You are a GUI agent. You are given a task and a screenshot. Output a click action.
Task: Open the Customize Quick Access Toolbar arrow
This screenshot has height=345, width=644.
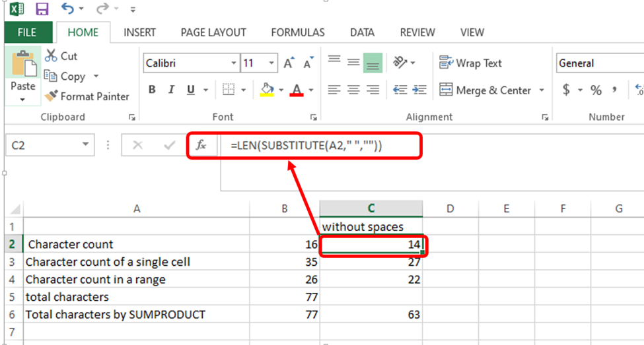[x=133, y=9]
